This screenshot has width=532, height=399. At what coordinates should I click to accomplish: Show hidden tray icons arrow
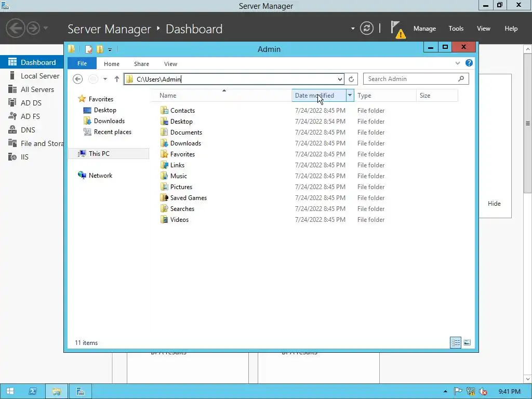[x=445, y=392]
